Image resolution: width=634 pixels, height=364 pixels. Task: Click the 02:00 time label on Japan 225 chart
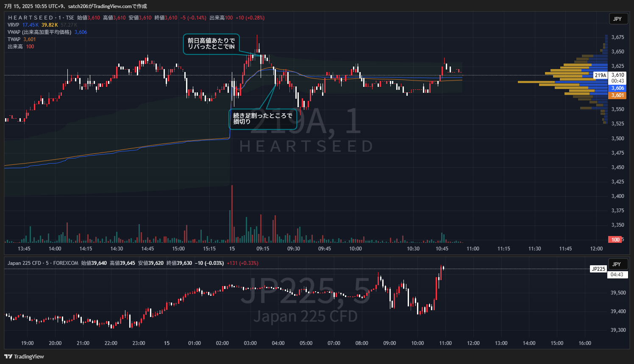tap(222, 343)
